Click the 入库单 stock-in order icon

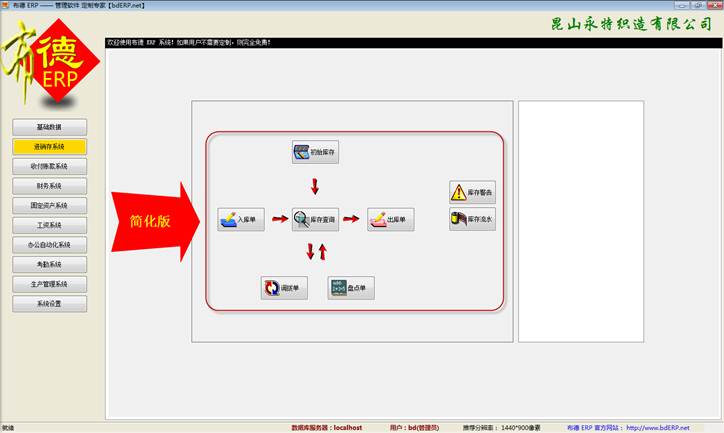pos(241,220)
